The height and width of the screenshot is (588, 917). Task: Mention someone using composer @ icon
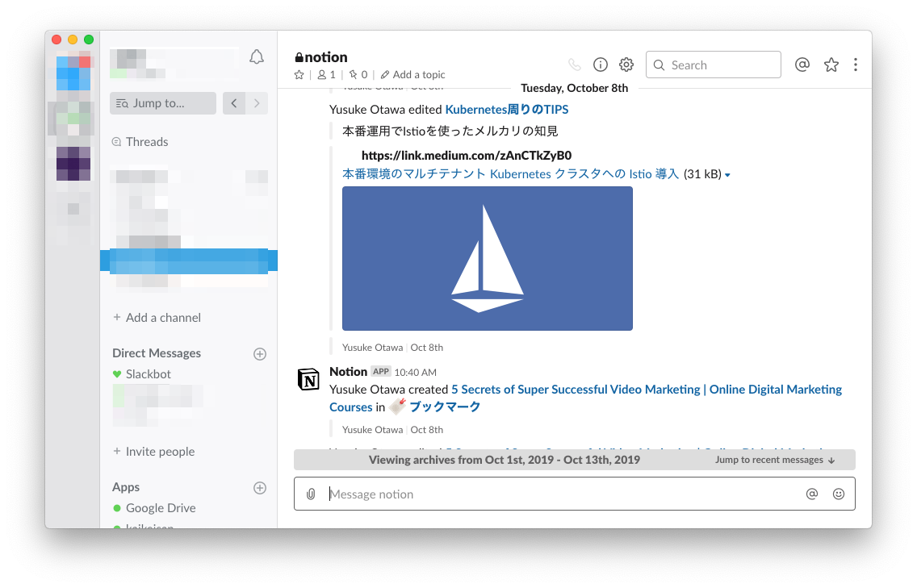[812, 494]
